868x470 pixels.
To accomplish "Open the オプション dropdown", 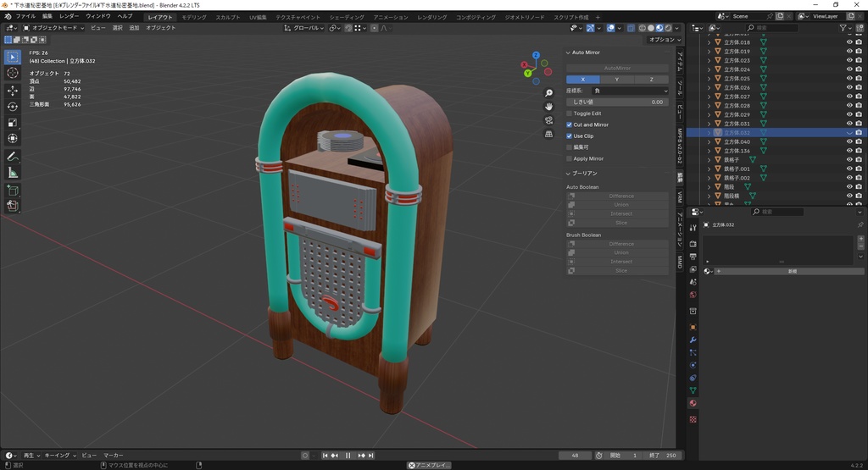I will [x=665, y=40].
